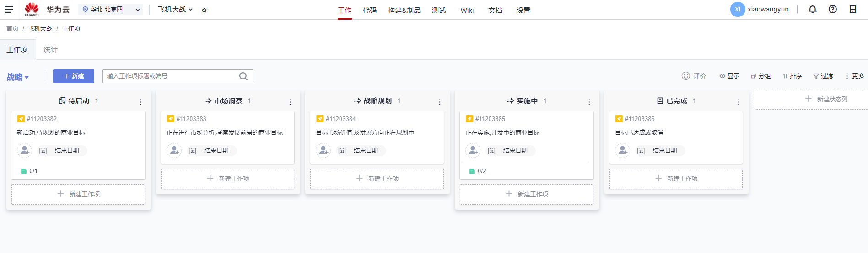
Task: Open the 分组 grouping control
Action: [760, 76]
